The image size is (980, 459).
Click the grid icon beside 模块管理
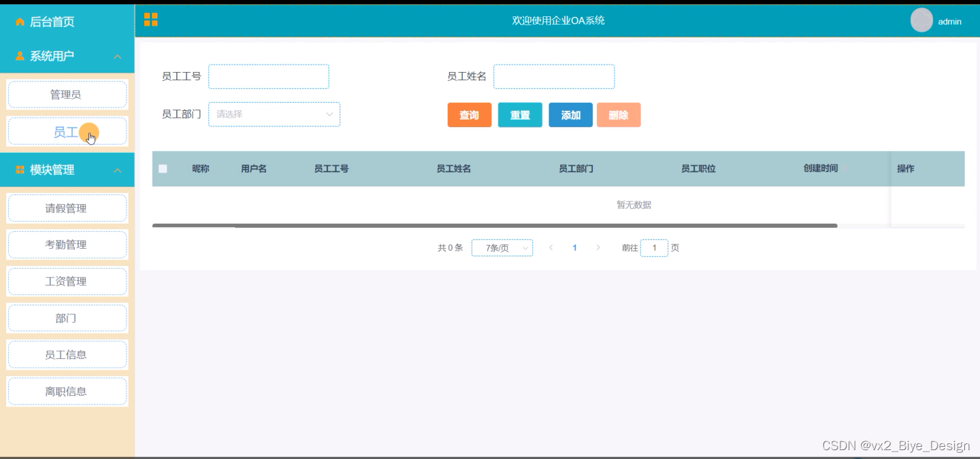point(20,170)
